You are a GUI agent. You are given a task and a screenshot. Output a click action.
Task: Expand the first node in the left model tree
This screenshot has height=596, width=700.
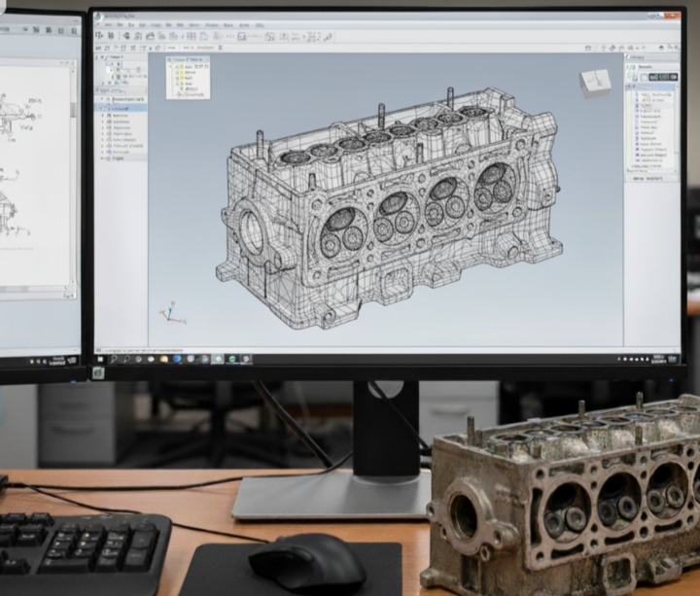click(x=101, y=98)
